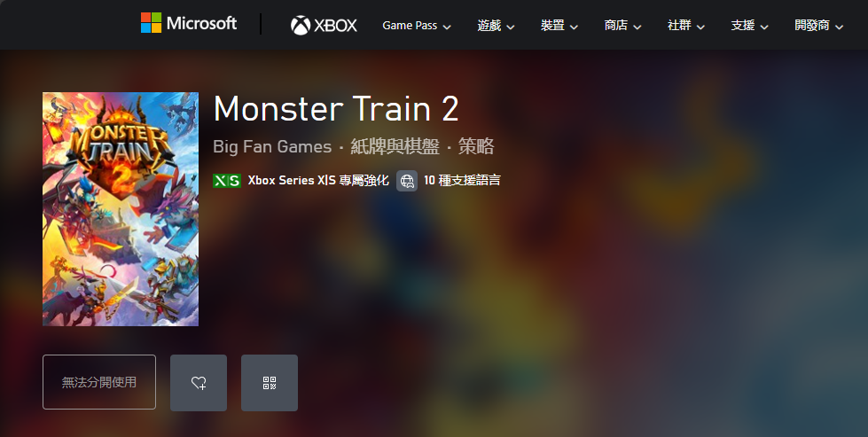This screenshot has height=437, width=868.
Task: Open the 裝置 dropdown menu
Action: (559, 26)
